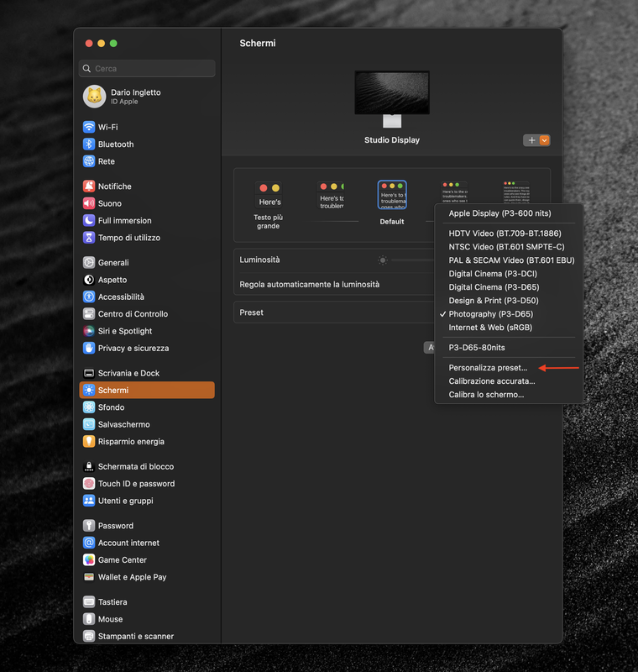Choose Internet & Web (sRGB) preset

(509, 328)
